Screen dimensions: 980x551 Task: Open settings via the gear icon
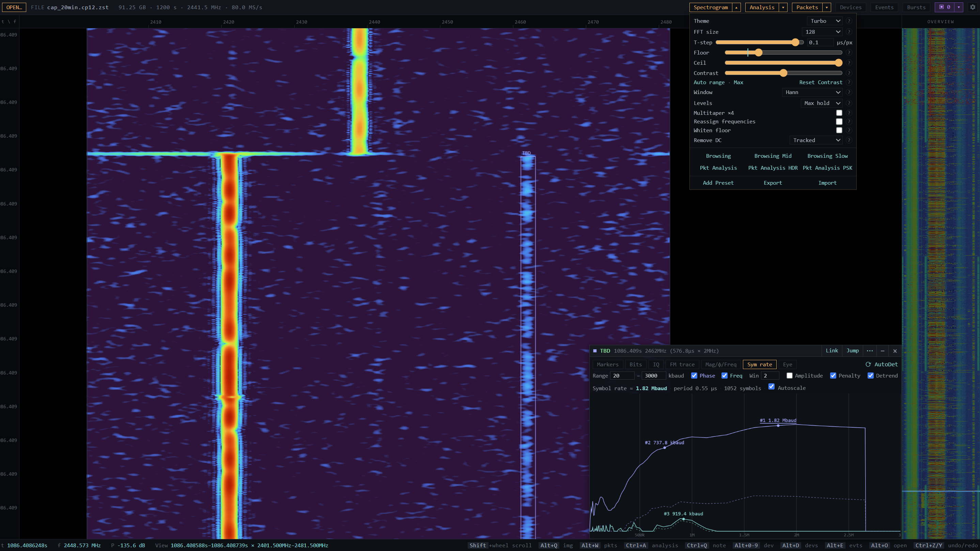coord(972,7)
